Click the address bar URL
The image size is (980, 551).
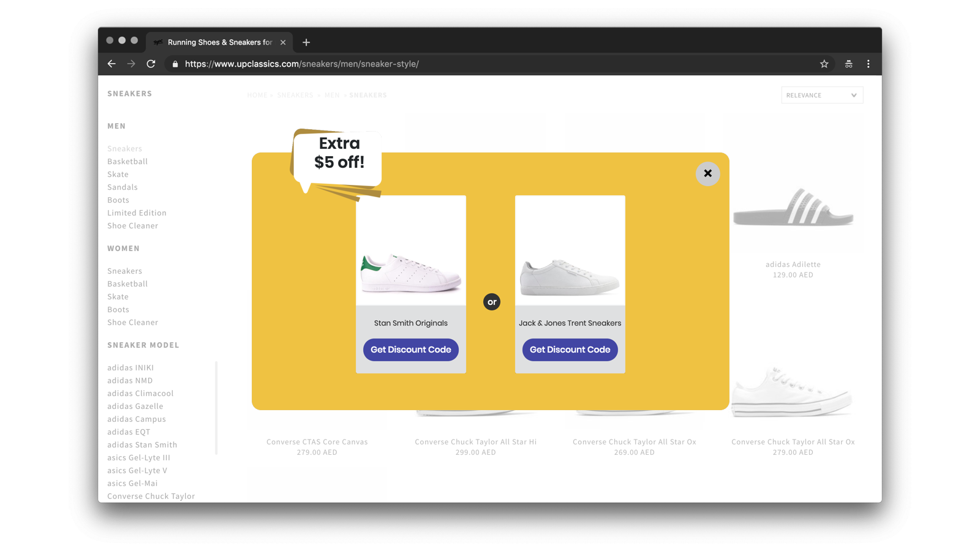[301, 64]
